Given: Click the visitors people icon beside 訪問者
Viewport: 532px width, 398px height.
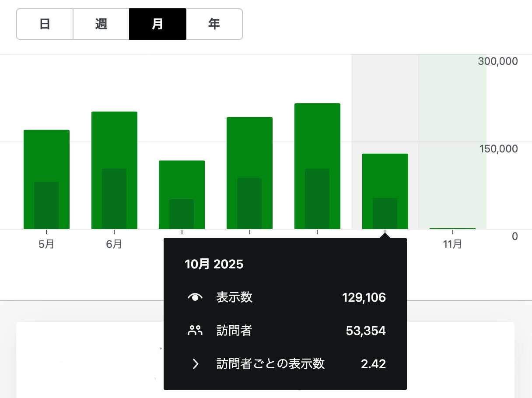Looking at the screenshot, I should [x=195, y=331].
